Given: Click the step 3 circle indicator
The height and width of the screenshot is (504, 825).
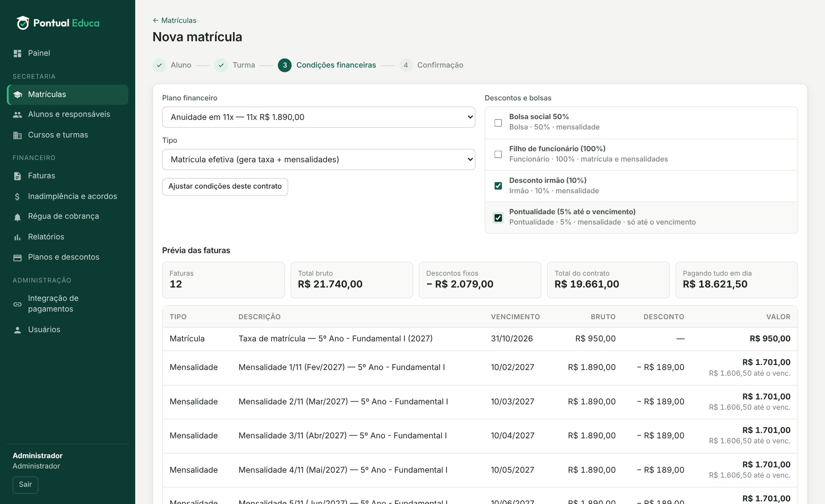Looking at the screenshot, I should [x=285, y=65].
